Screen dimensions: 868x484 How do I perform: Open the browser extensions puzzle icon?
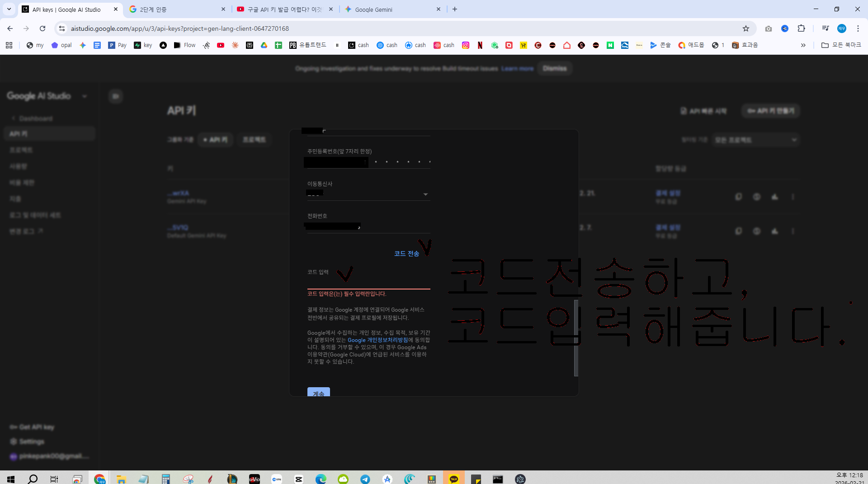[x=801, y=28]
